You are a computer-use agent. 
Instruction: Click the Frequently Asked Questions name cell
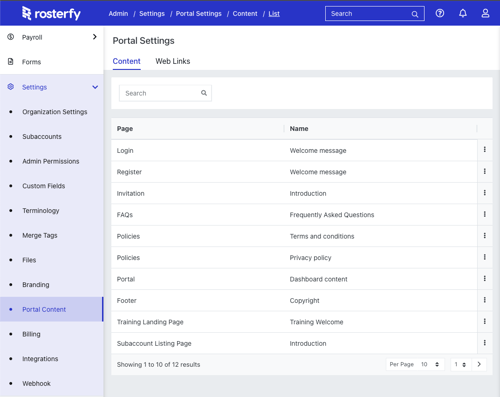click(332, 215)
